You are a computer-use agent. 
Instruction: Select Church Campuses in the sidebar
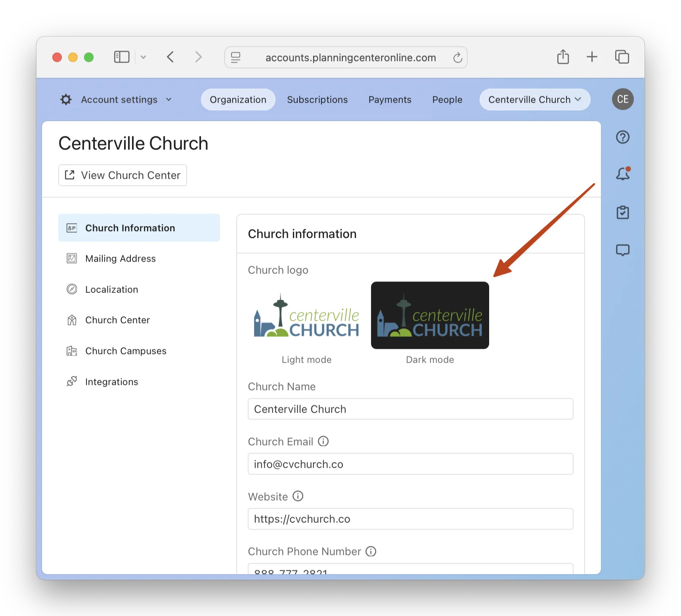click(126, 351)
